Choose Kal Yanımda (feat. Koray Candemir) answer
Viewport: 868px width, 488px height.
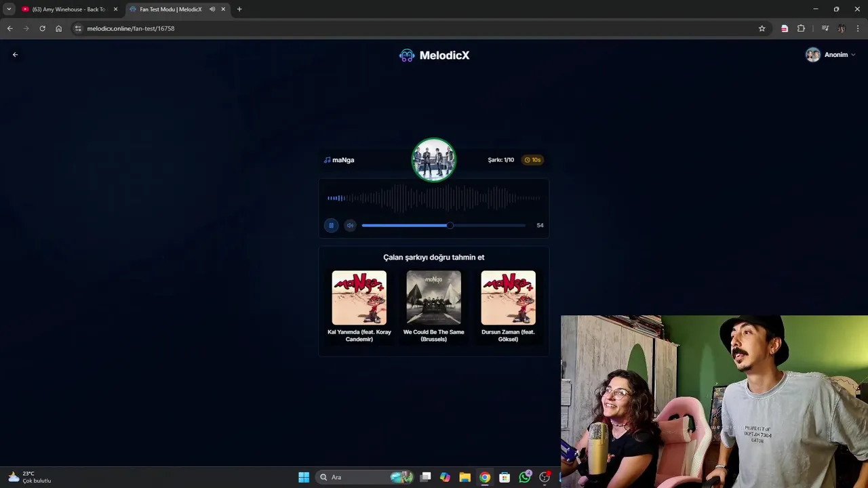click(x=359, y=306)
